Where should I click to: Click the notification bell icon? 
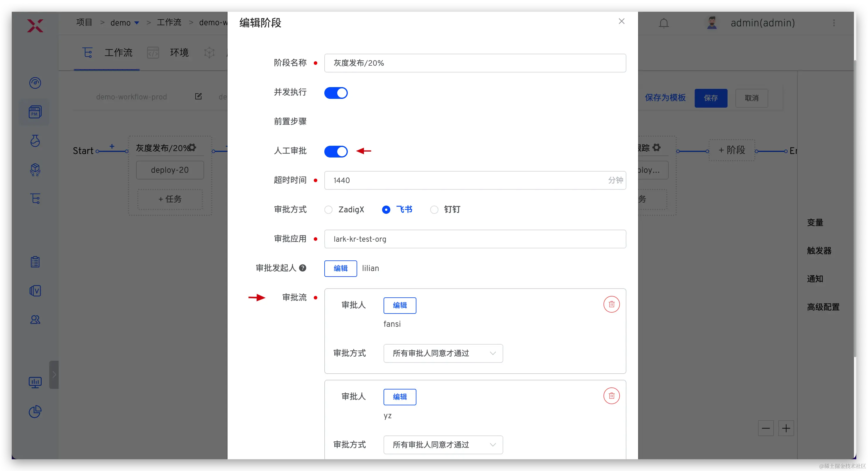click(x=664, y=23)
